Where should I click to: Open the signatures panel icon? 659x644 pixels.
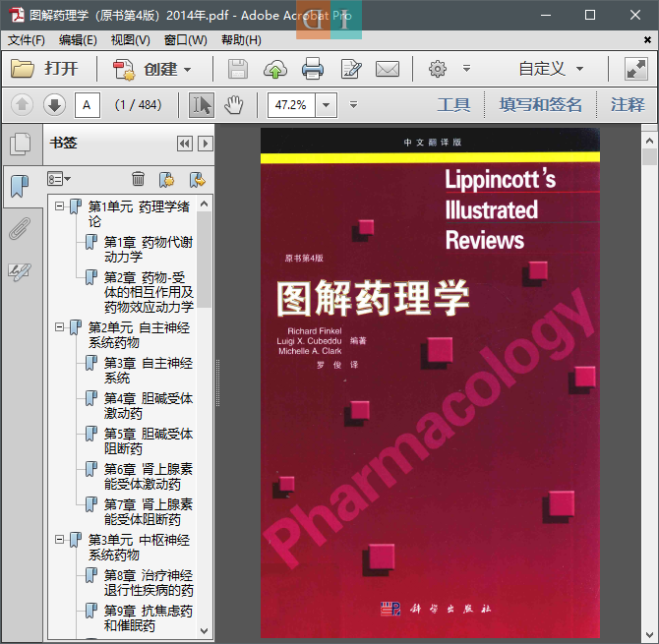tap(20, 271)
